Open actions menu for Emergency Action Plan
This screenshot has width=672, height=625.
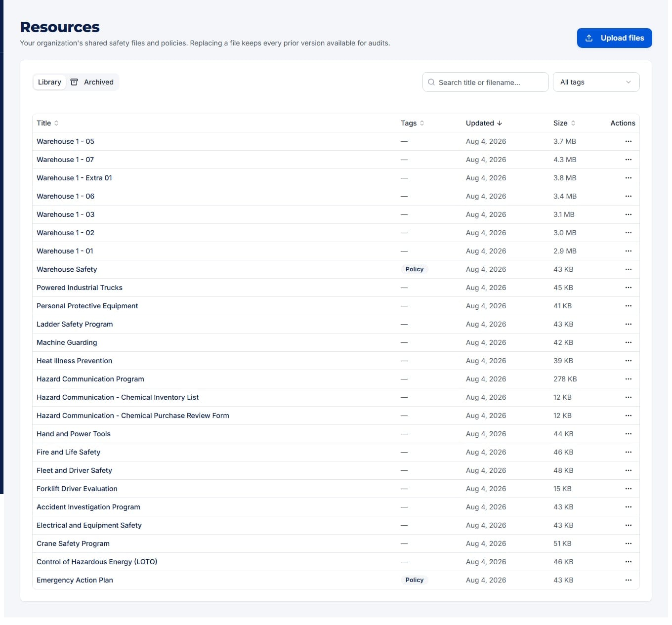(x=628, y=580)
